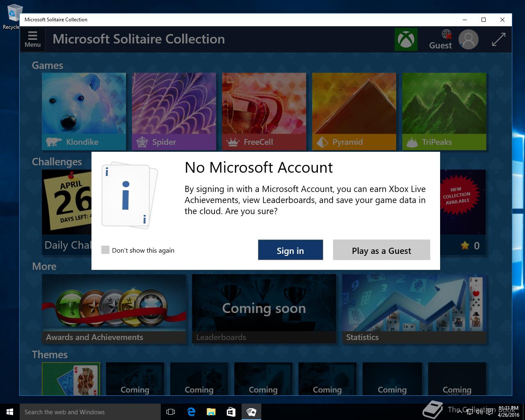Minimize the Solitaire Collection window
Image resolution: width=525 pixels, height=420 pixels.
point(465,20)
